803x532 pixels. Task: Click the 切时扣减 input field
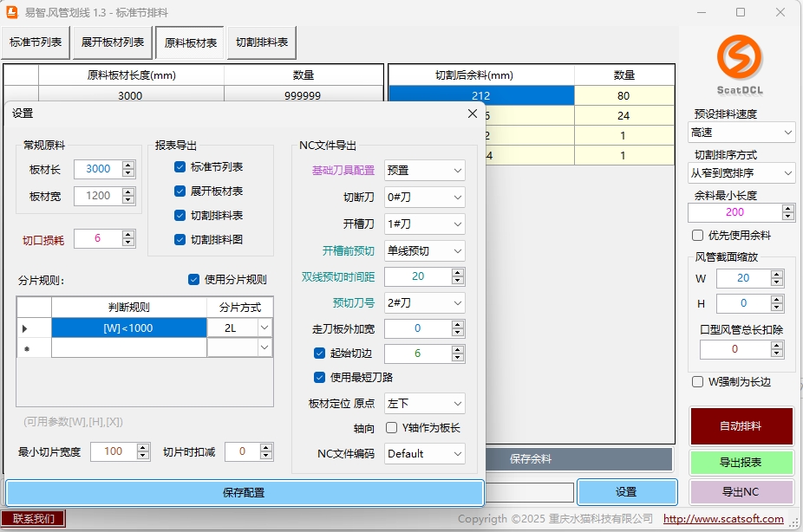[x=242, y=451]
